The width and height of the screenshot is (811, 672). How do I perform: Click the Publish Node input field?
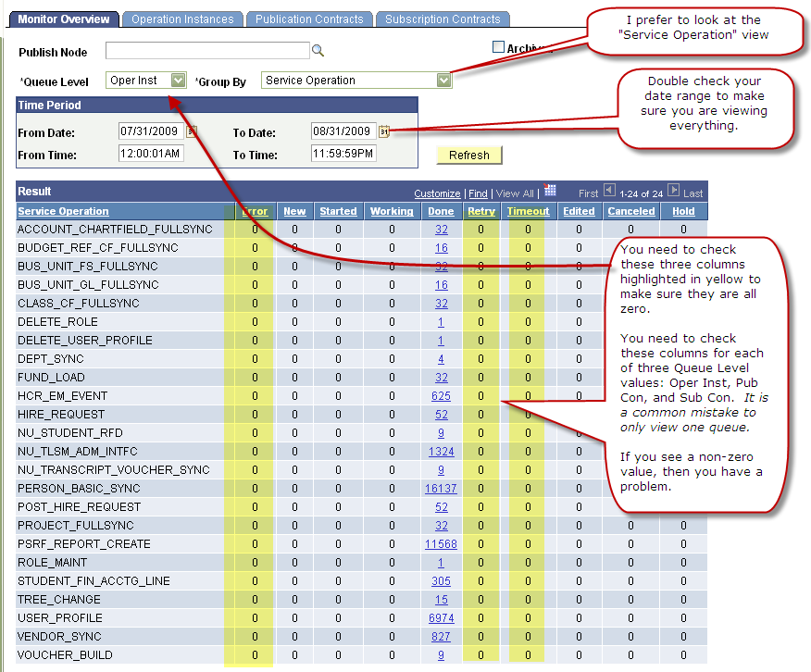(207, 50)
